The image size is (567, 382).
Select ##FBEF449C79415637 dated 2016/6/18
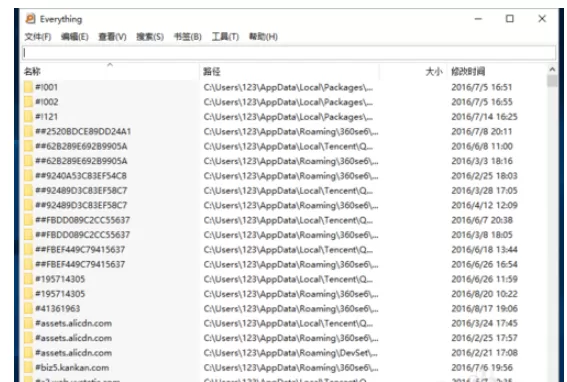pyautogui.click(x=80, y=250)
